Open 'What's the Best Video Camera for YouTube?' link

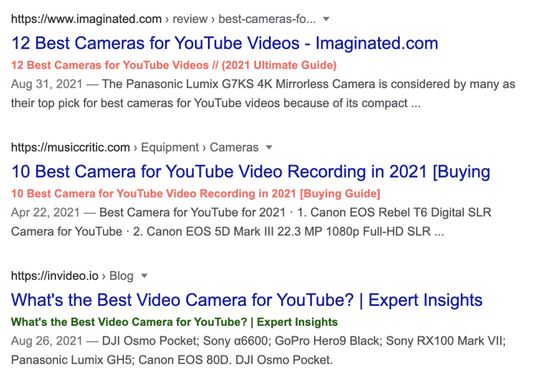pos(247,300)
